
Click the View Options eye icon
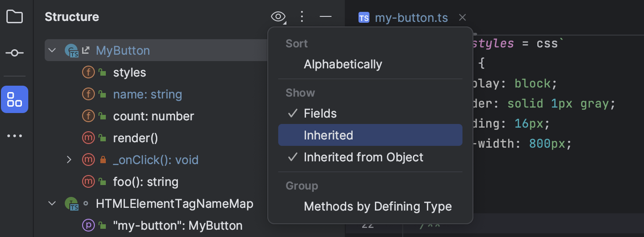(x=278, y=17)
